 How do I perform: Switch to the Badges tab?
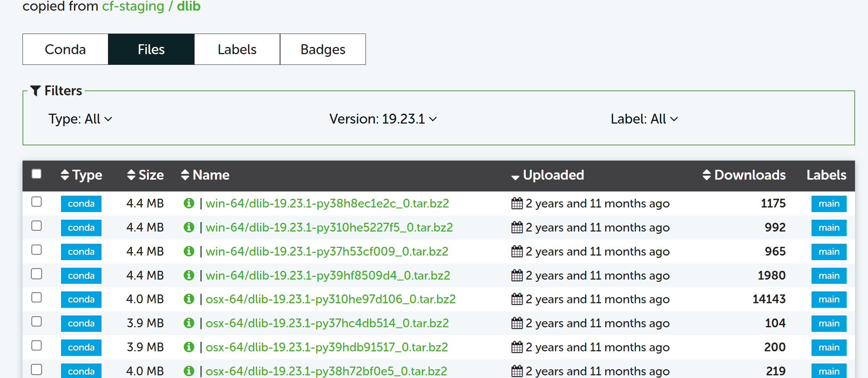pos(323,49)
